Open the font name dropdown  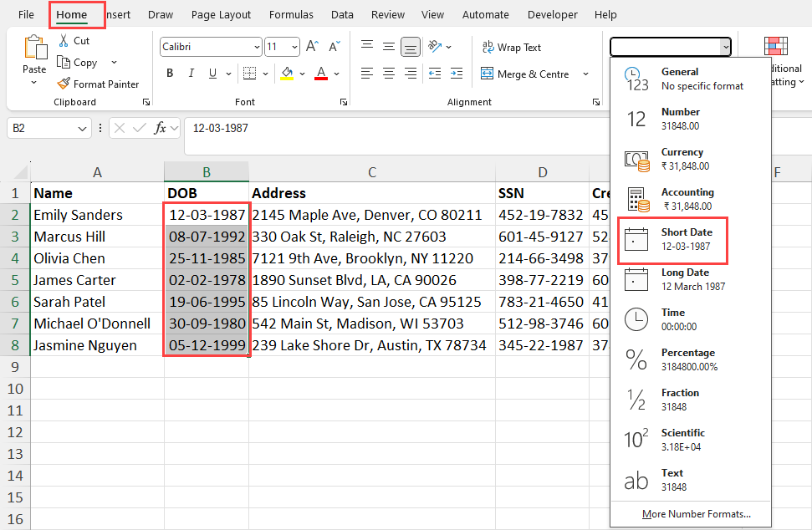(258, 46)
